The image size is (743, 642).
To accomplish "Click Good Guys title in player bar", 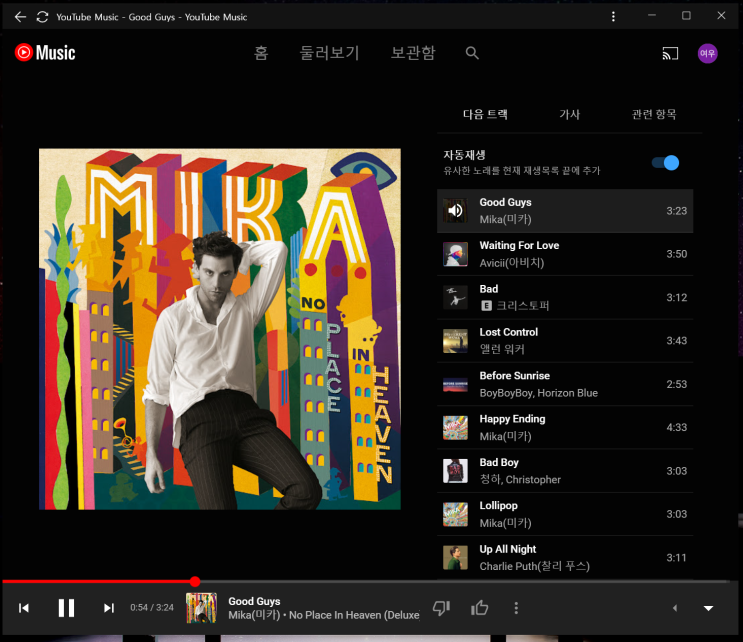I will (254, 601).
